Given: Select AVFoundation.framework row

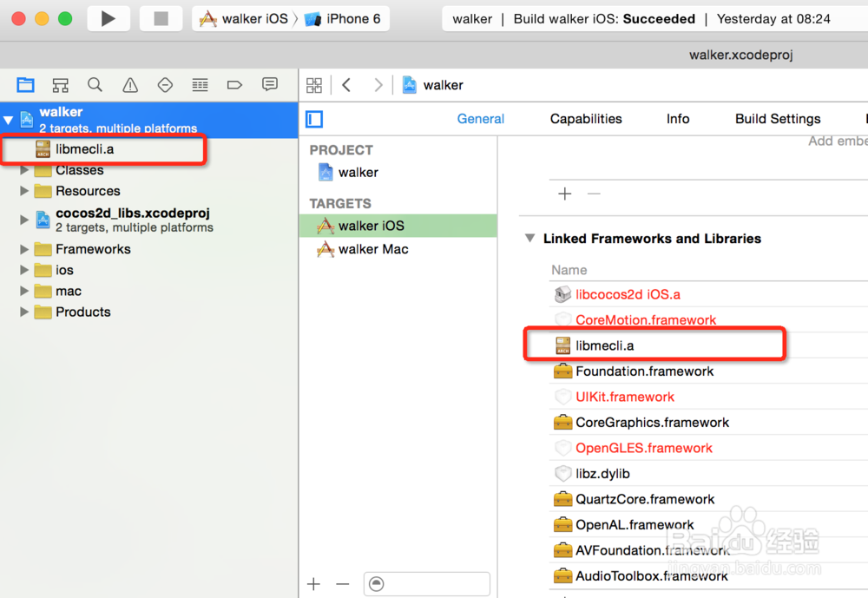Looking at the screenshot, I should [x=708, y=550].
